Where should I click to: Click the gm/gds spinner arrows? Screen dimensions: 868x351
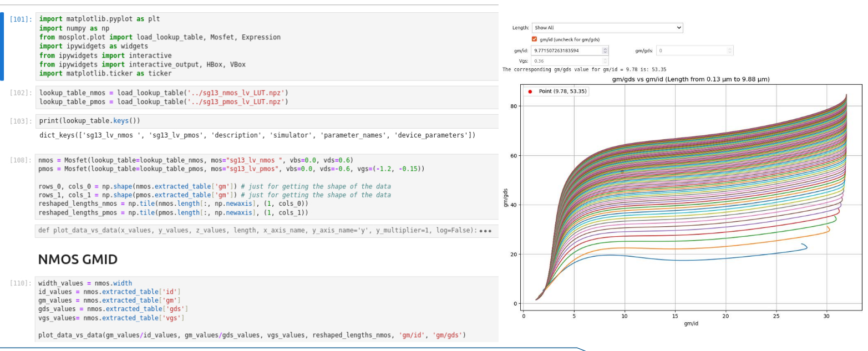[730, 50]
